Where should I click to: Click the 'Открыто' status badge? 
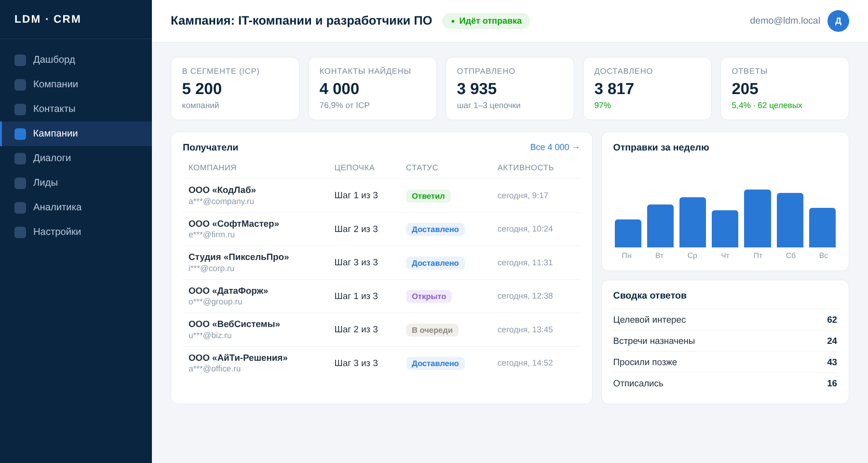(x=429, y=296)
